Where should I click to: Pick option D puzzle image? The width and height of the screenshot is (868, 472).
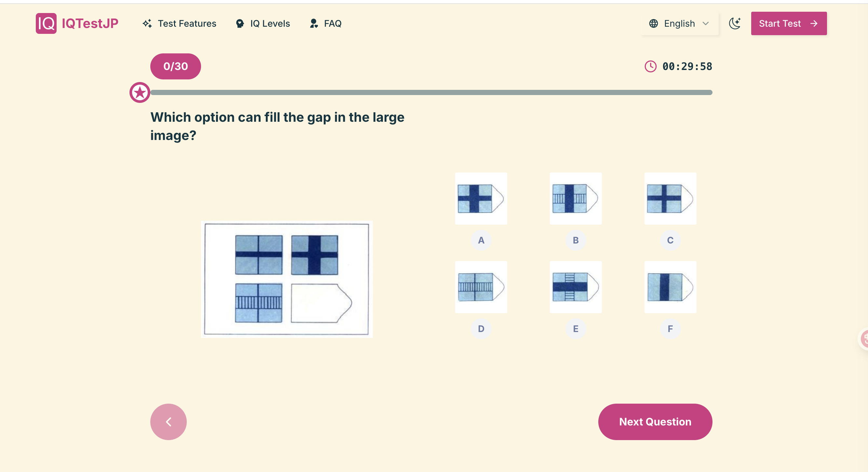pyautogui.click(x=481, y=287)
